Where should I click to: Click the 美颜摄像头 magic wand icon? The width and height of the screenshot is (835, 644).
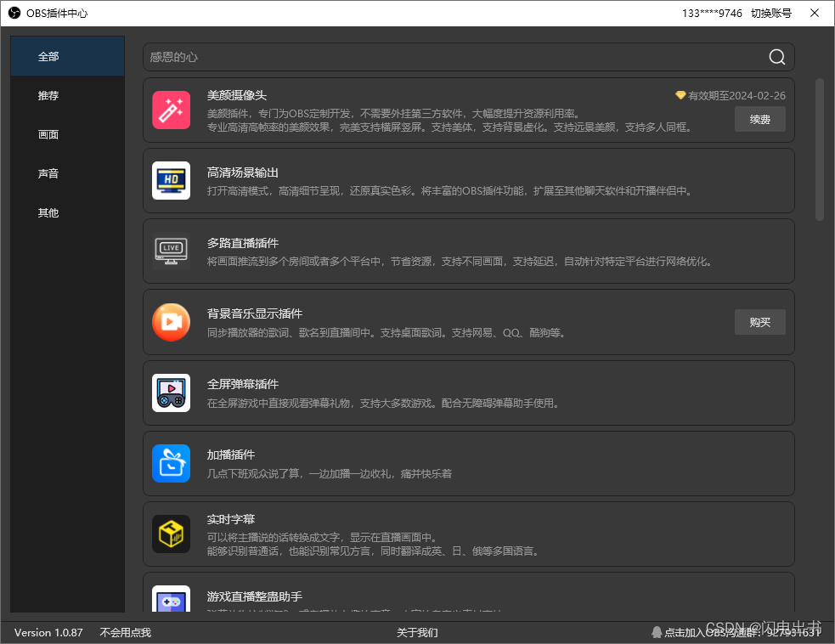[x=171, y=110]
